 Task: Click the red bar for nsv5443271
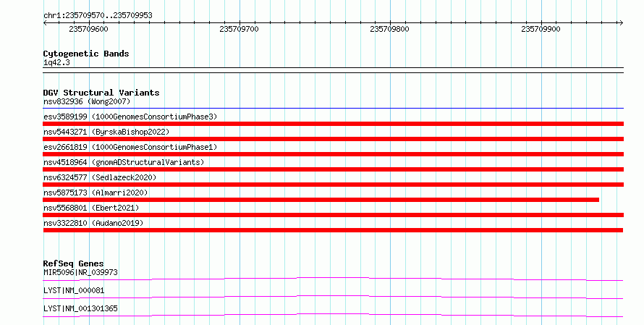point(334,139)
